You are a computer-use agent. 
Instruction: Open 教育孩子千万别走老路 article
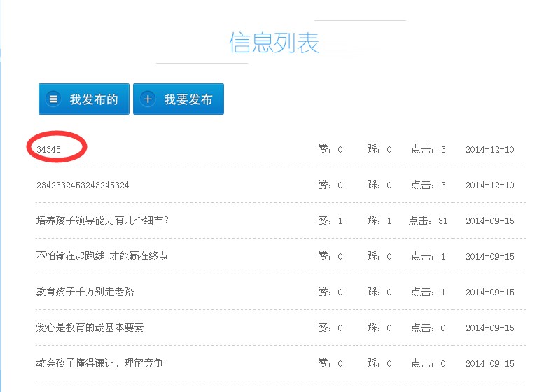click(x=85, y=292)
